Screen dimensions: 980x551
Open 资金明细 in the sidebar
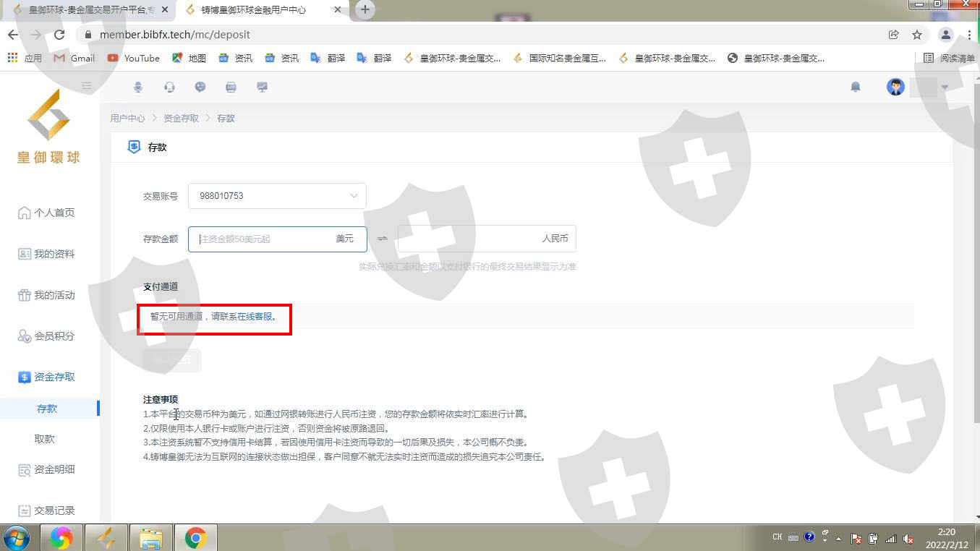[x=47, y=470]
